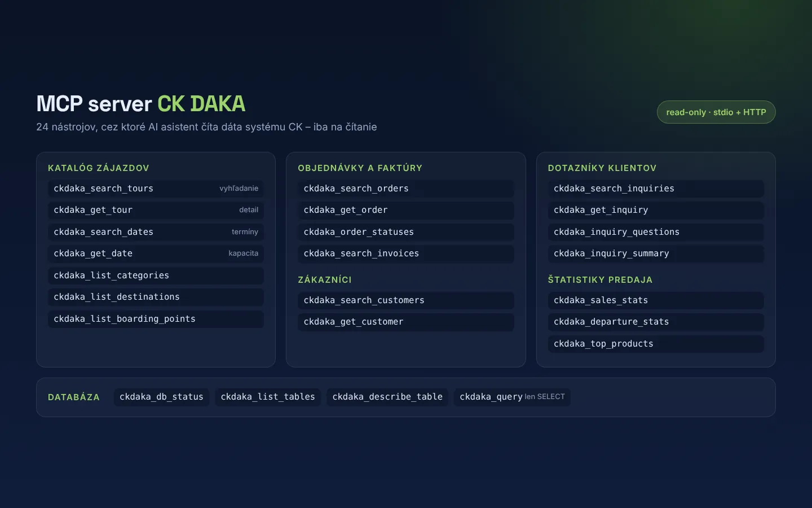Click the subtitle starting with 24 nástrojov
Screen dimensions: 812x508
[x=206, y=127]
